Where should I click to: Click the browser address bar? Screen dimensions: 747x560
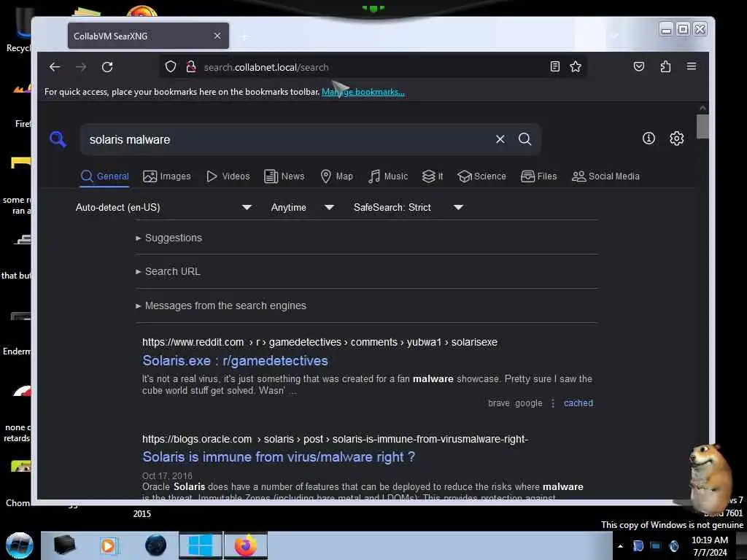coord(371,67)
